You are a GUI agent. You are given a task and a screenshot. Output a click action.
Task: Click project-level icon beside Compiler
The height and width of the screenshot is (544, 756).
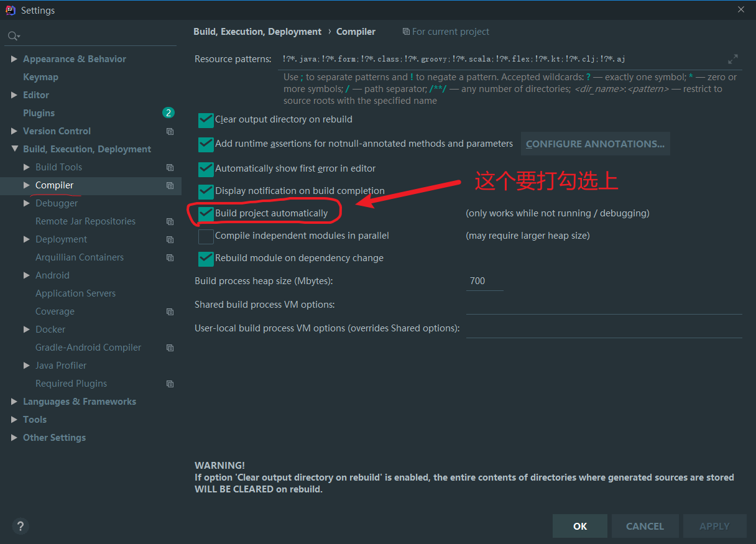pos(170,185)
